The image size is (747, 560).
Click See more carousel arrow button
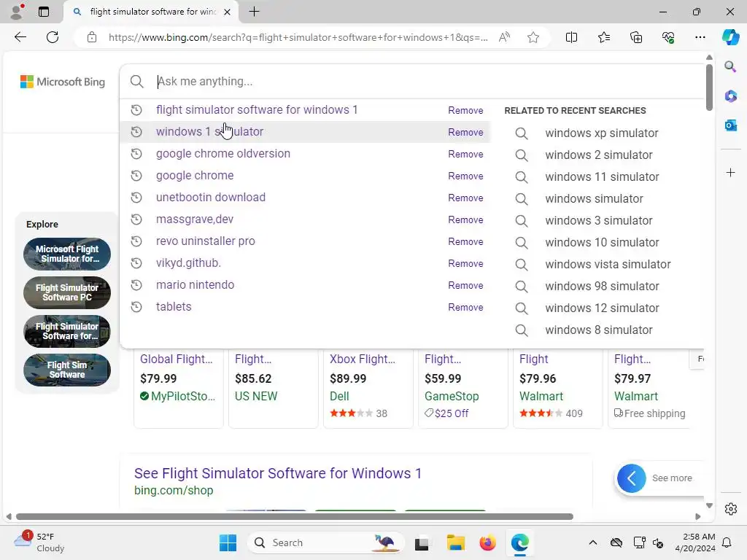631,478
